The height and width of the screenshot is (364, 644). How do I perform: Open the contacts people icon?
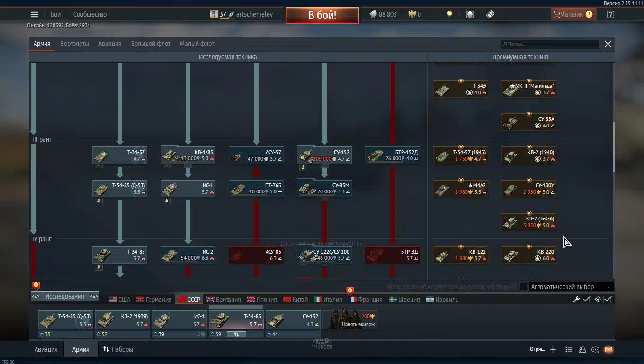click(x=582, y=349)
